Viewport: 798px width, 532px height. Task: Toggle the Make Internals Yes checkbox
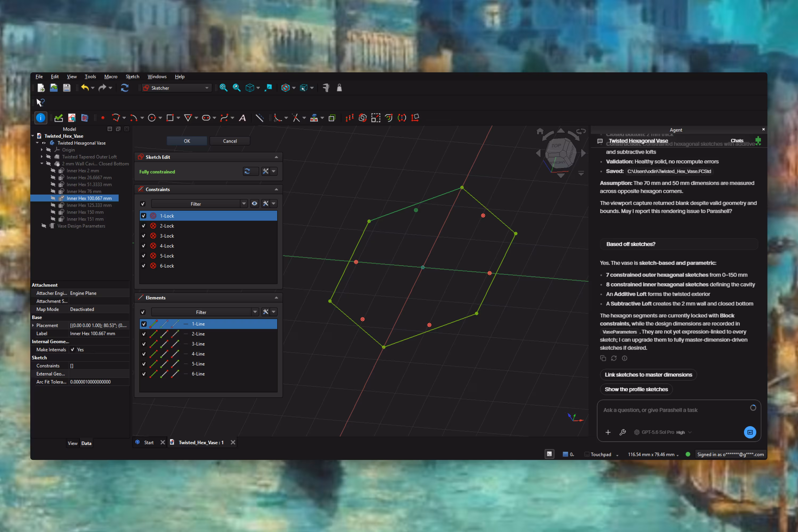click(x=73, y=350)
